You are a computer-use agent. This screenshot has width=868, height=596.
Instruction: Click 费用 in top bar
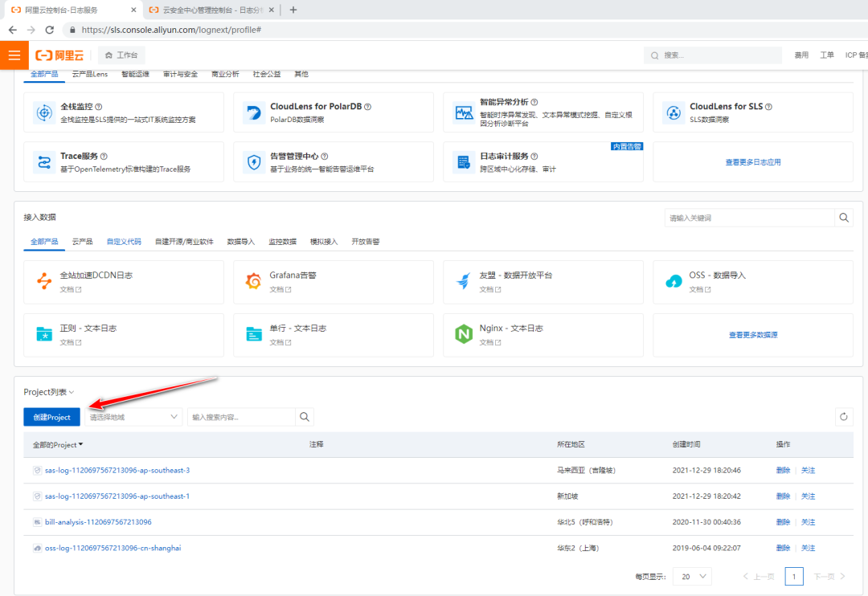801,55
